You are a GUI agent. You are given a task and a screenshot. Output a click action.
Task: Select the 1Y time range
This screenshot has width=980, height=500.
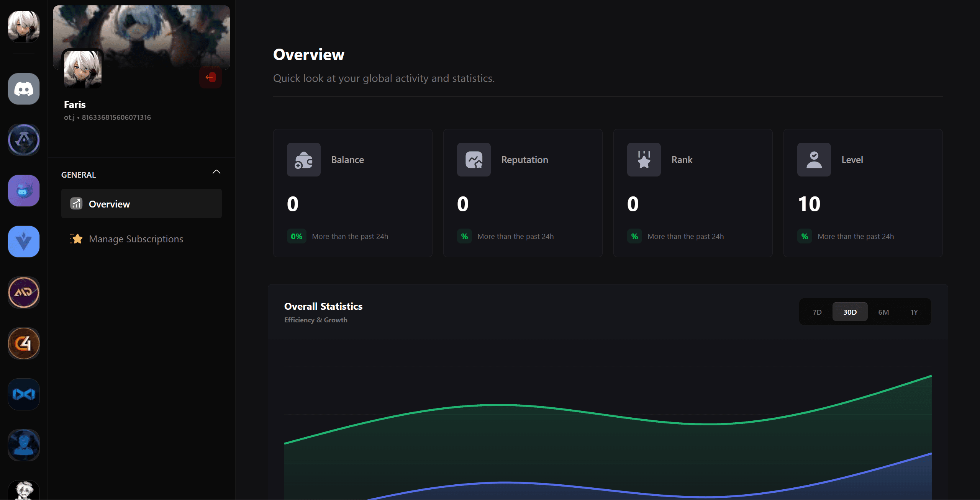(914, 312)
